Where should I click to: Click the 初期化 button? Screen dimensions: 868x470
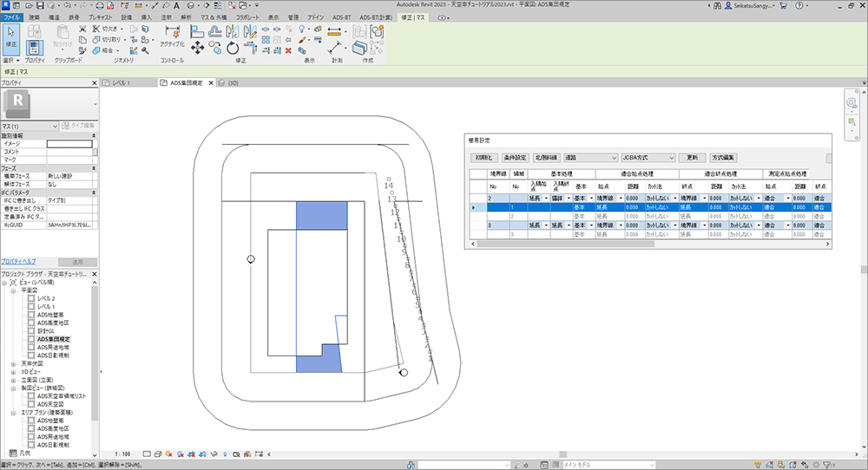click(x=483, y=158)
